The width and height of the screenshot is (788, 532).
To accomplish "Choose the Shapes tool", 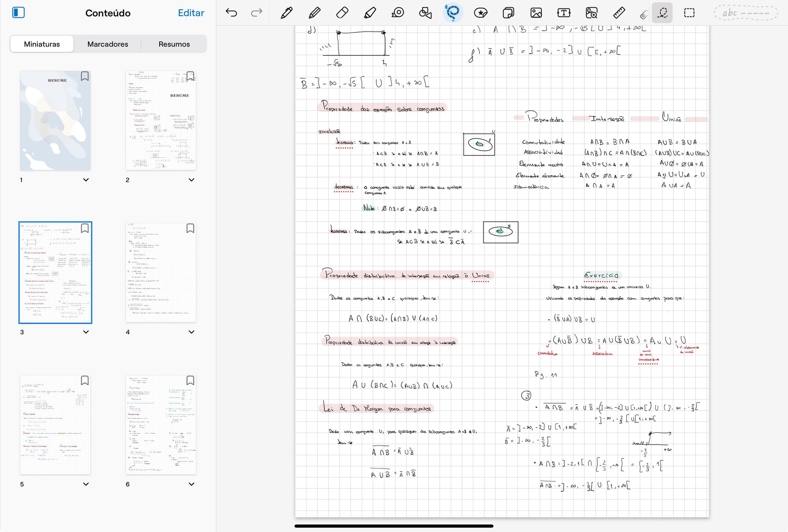I will (425, 13).
